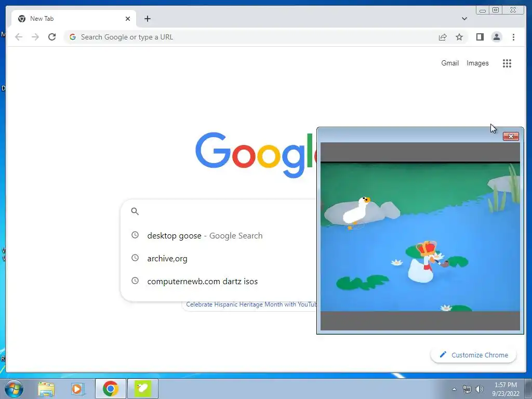Open a new tab with the plus button
Screen dimensions: 532x399
coord(147,19)
